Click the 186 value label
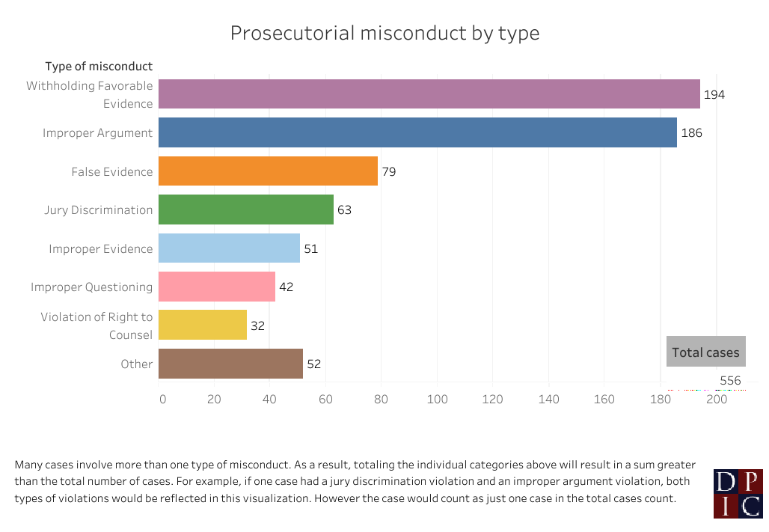Image resolution: width=769 pixels, height=532 pixels. (x=691, y=133)
